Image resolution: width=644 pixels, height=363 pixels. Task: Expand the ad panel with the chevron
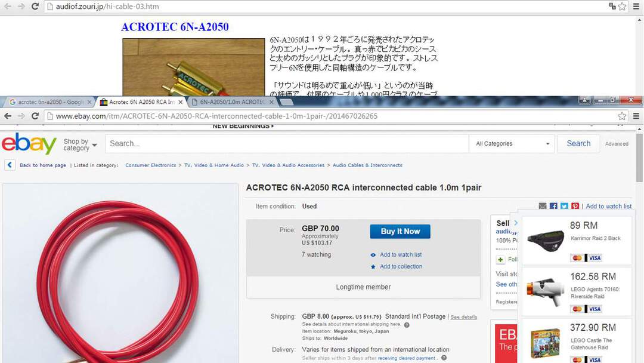(x=515, y=223)
